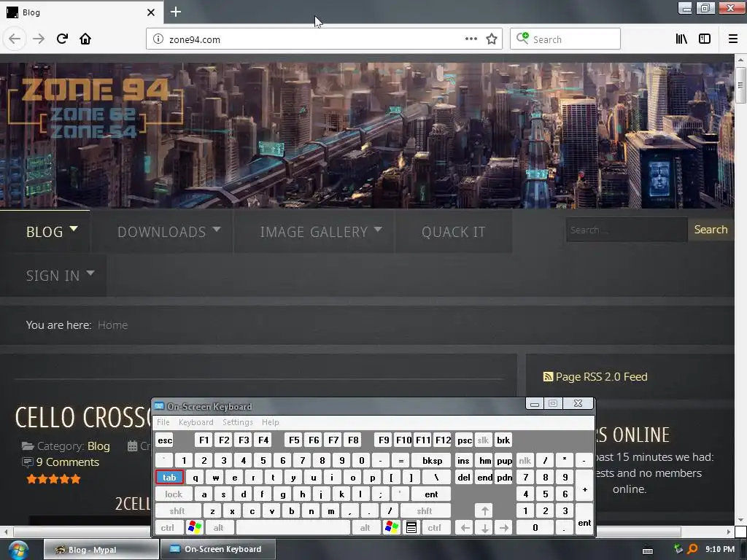The height and width of the screenshot is (560, 747).
Task: Open the QUACK IT menu item
Action: [x=453, y=231]
